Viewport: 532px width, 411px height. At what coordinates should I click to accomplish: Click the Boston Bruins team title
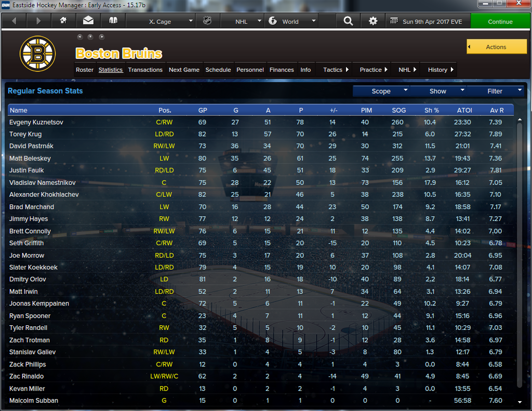pos(119,54)
